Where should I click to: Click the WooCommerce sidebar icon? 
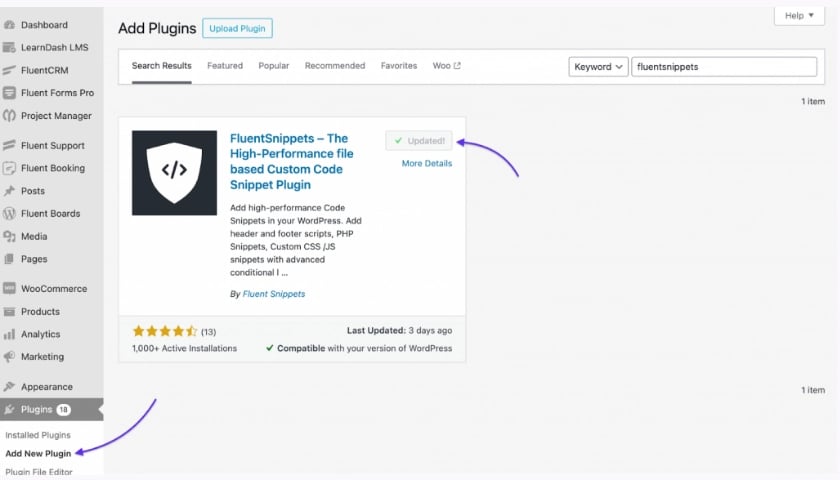coord(9,288)
